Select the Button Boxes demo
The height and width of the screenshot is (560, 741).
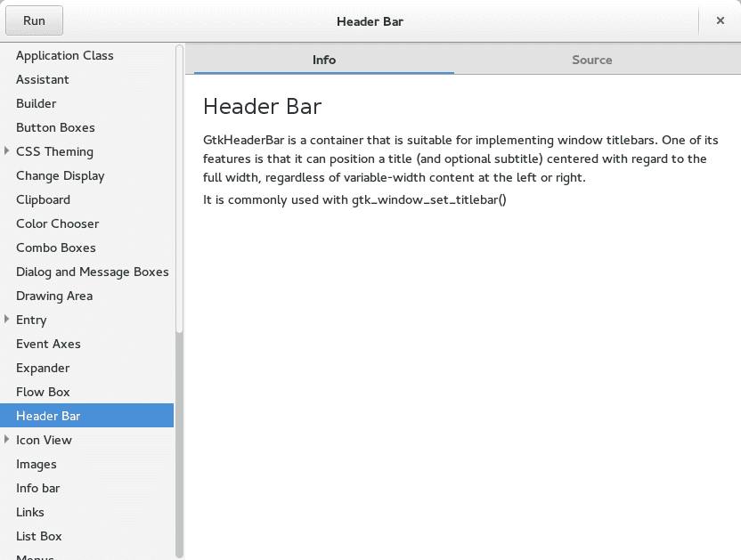point(55,127)
